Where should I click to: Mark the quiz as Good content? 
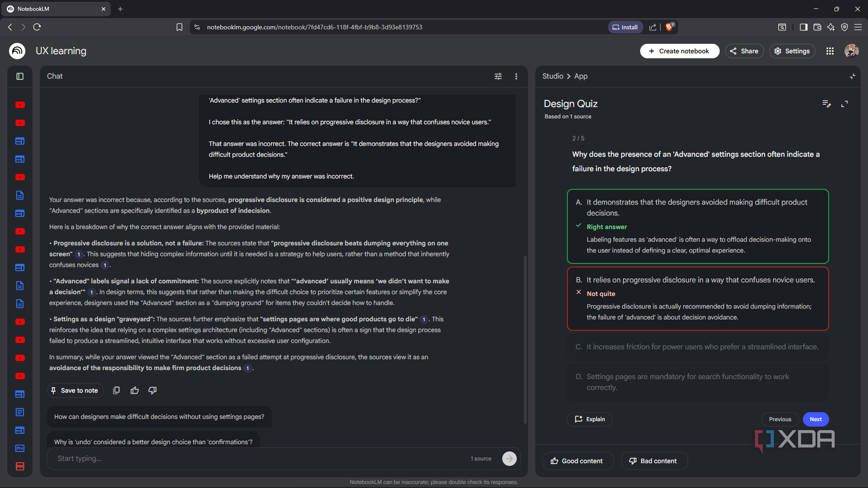(x=578, y=461)
